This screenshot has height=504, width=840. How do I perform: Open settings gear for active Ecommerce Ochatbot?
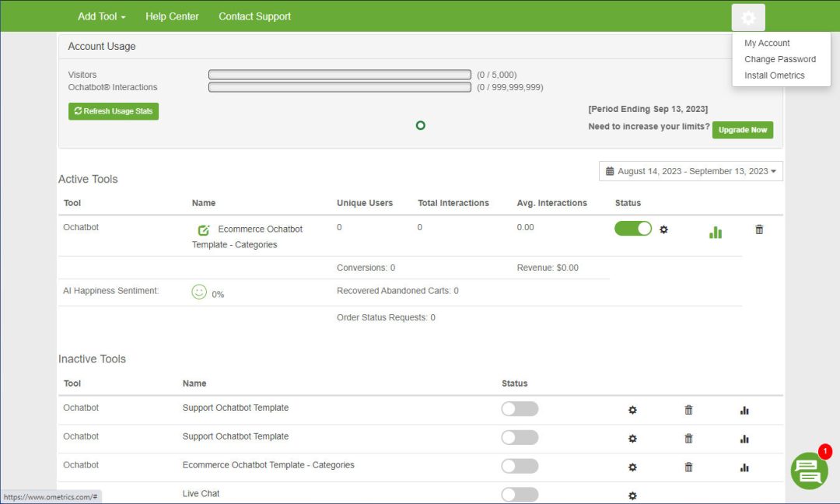click(663, 229)
